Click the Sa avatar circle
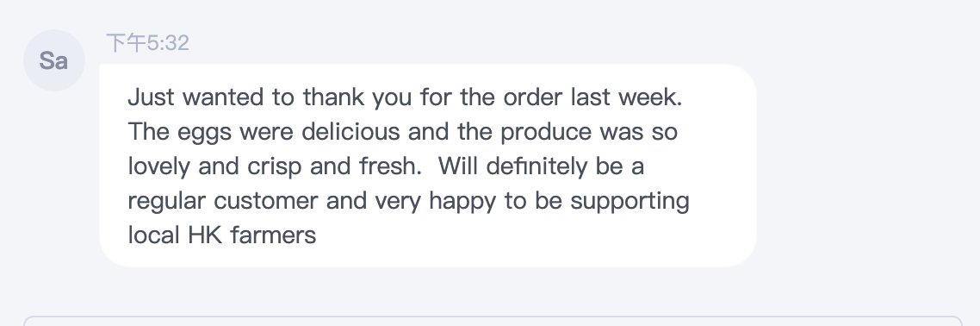 53,60
